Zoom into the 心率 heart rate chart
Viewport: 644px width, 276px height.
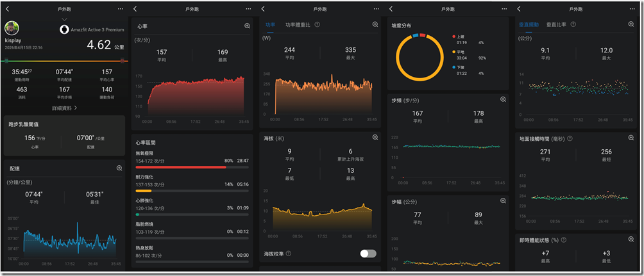(x=247, y=26)
